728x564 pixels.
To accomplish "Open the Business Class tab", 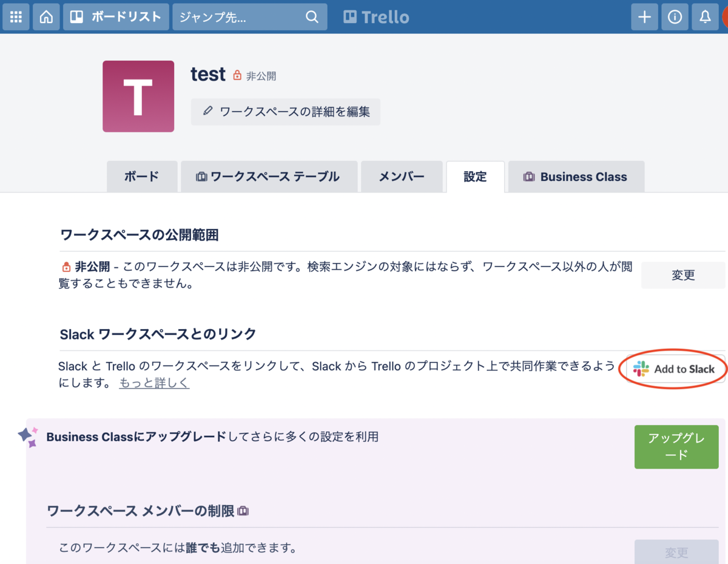I will tap(575, 176).
